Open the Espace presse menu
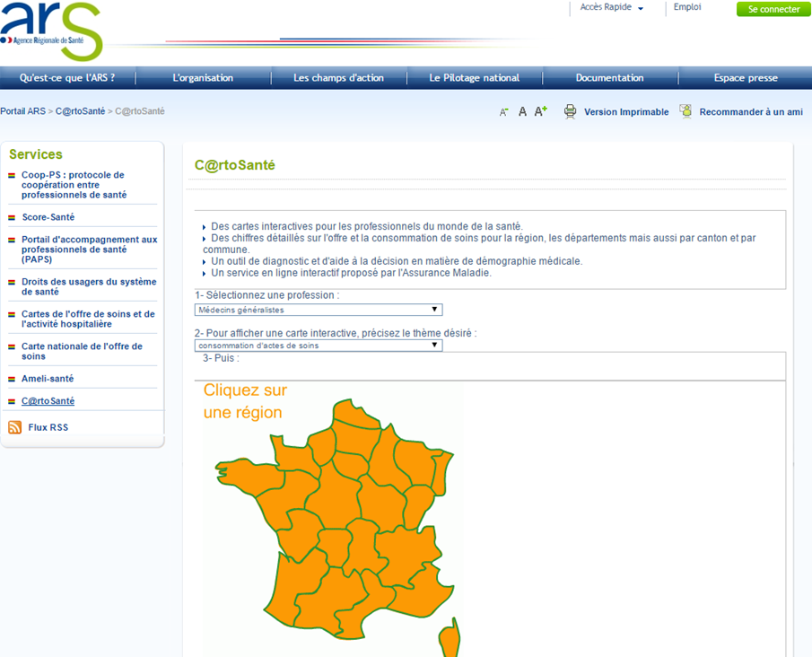Viewport: 812px width, 657px height. click(x=746, y=78)
